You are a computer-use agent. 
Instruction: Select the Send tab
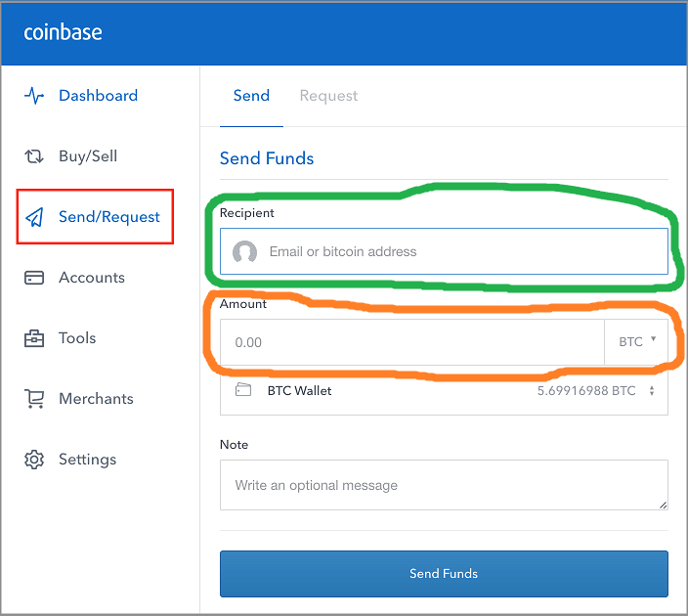251,96
